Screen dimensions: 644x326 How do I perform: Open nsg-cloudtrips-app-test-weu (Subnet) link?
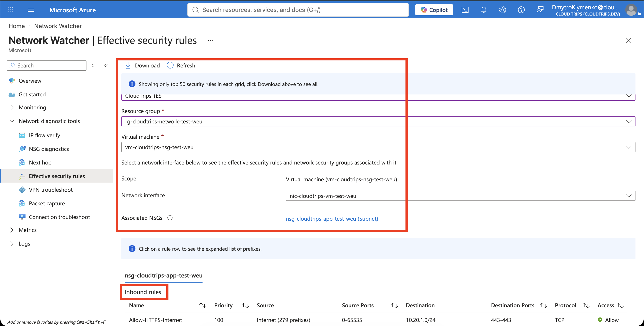(x=332, y=219)
